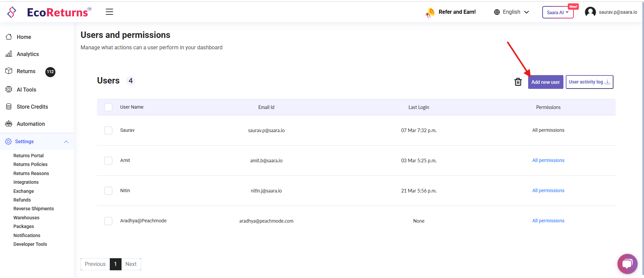Click the hamburger menu icon

point(109,12)
